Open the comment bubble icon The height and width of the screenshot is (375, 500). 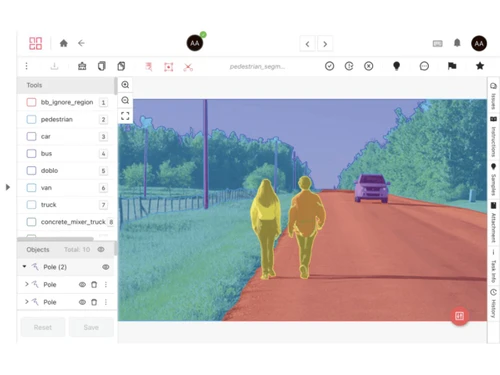point(424,66)
